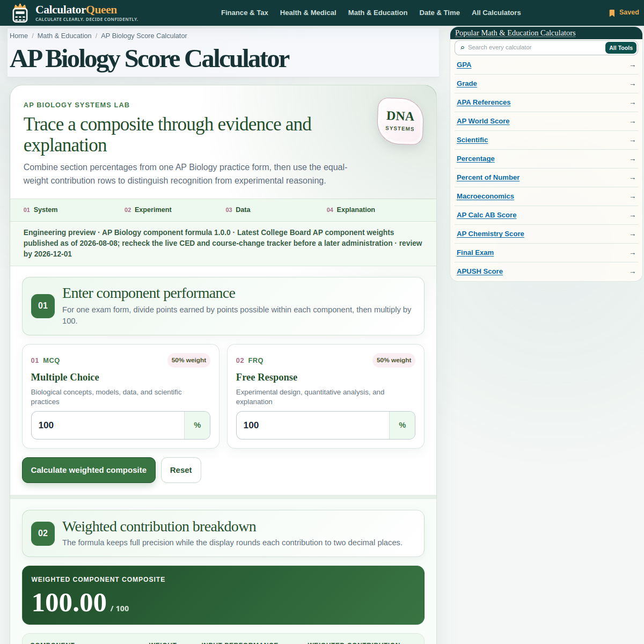Jump to the 03 Data step
Screen dimensions: 644x644
click(x=238, y=210)
